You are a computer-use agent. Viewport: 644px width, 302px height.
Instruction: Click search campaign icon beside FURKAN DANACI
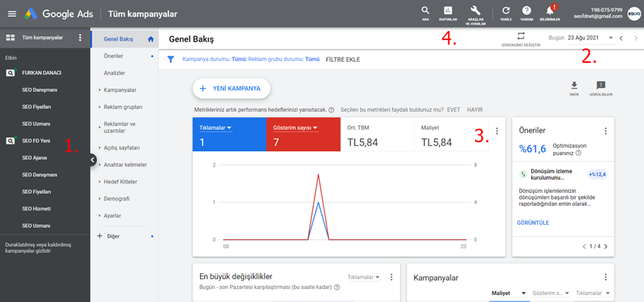point(11,73)
